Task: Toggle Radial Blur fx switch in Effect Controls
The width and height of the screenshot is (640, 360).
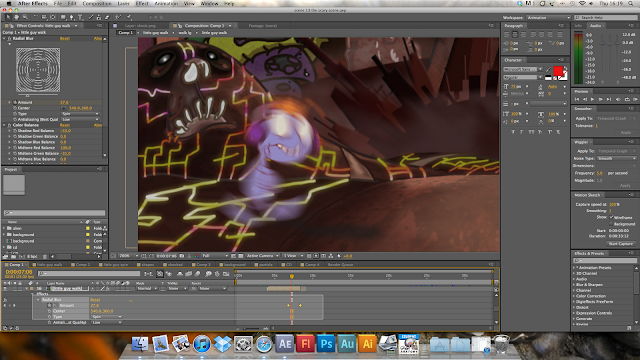Action: pyautogui.click(x=9, y=38)
